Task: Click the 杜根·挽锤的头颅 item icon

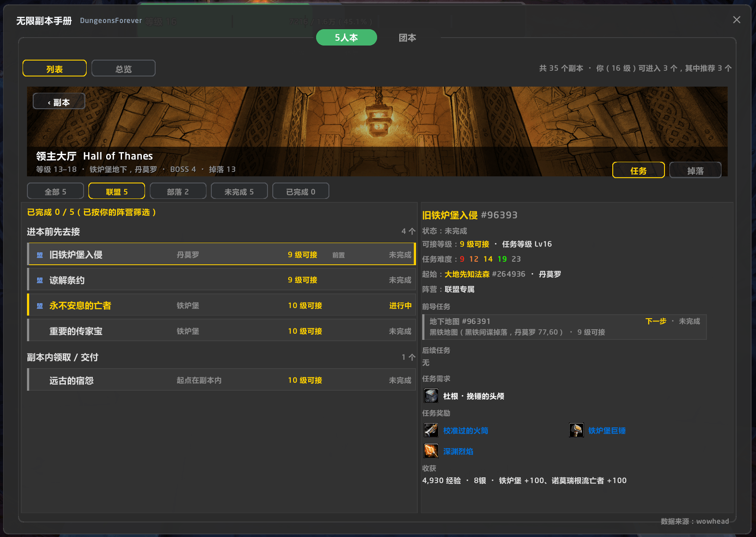Action: tap(431, 396)
